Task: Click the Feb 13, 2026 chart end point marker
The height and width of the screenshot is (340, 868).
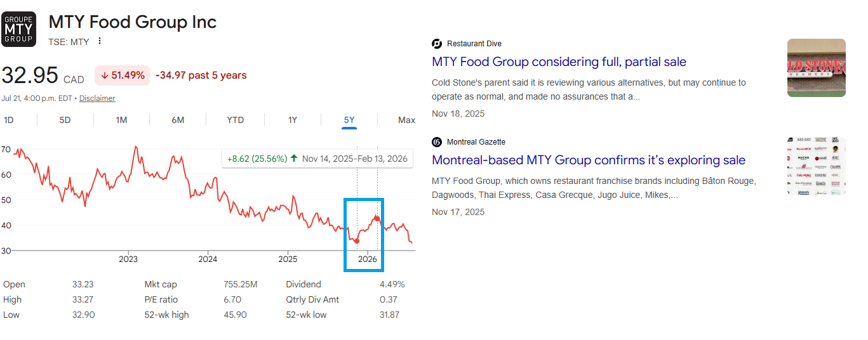Action: [377, 218]
